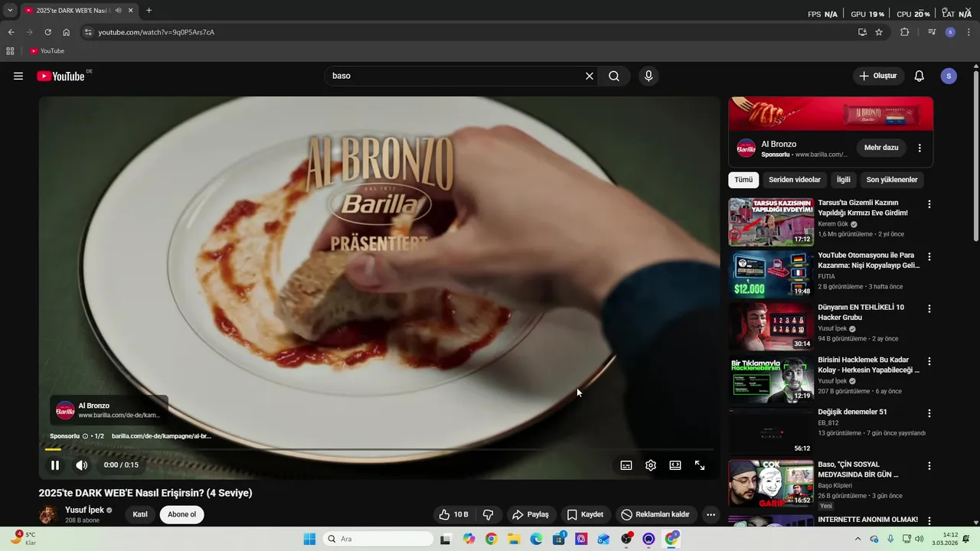
Task: Open browser home page button
Action: coord(67,32)
